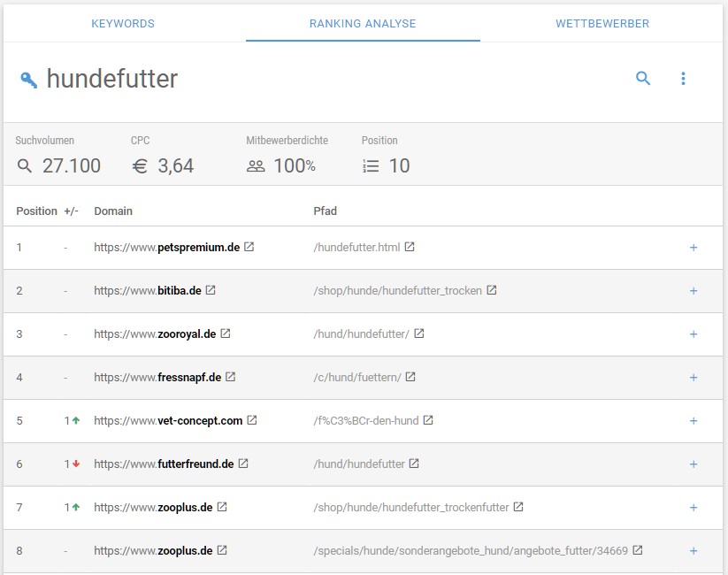The height and width of the screenshot is (575, 728).
Task: Click the https://www.zooroyal.de domain link
Action: (x=155, y=334)
